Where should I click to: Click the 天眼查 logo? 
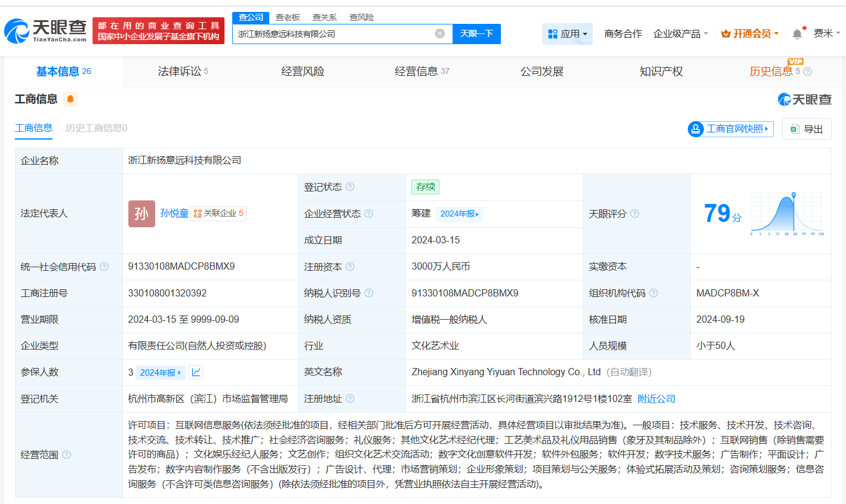pos(45,31)
